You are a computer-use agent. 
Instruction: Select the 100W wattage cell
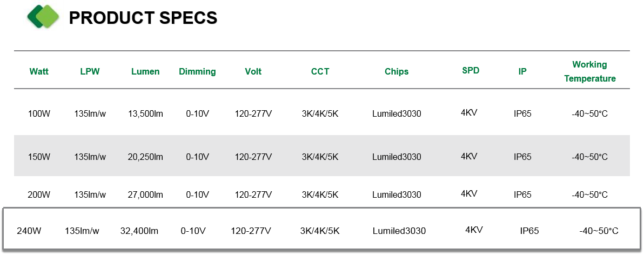point(39,114)
